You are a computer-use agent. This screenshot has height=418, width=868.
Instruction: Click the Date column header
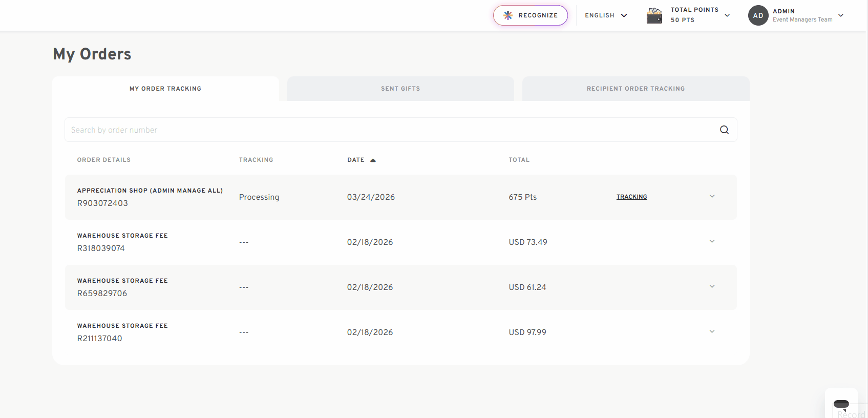(x=356, y=160)
